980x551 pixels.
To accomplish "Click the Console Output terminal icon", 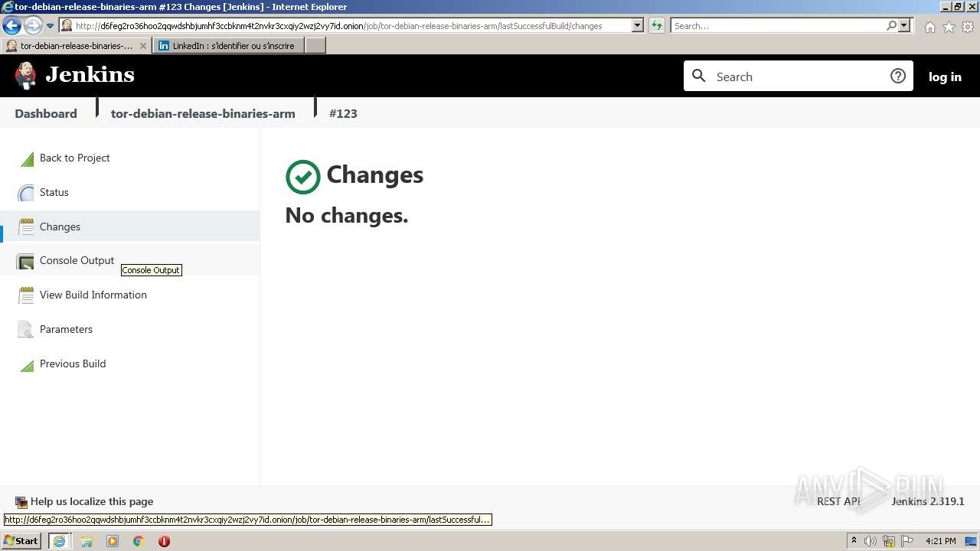I will 26,261.
